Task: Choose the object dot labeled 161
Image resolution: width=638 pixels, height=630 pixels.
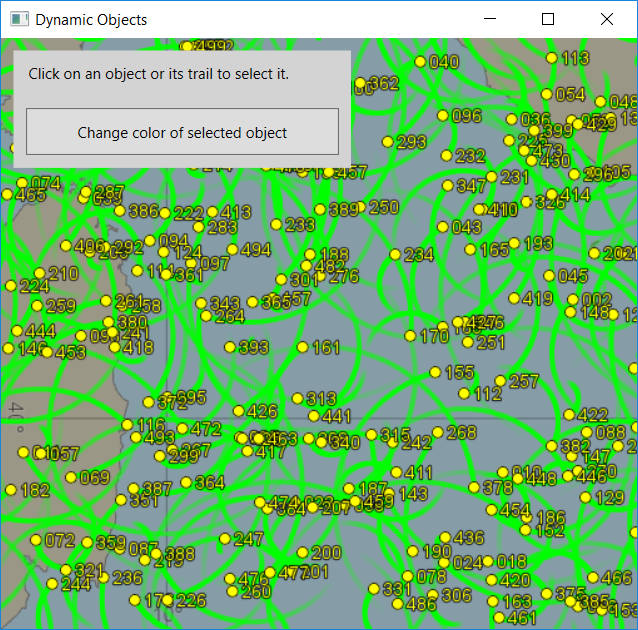Action: (x=303, y=347)
